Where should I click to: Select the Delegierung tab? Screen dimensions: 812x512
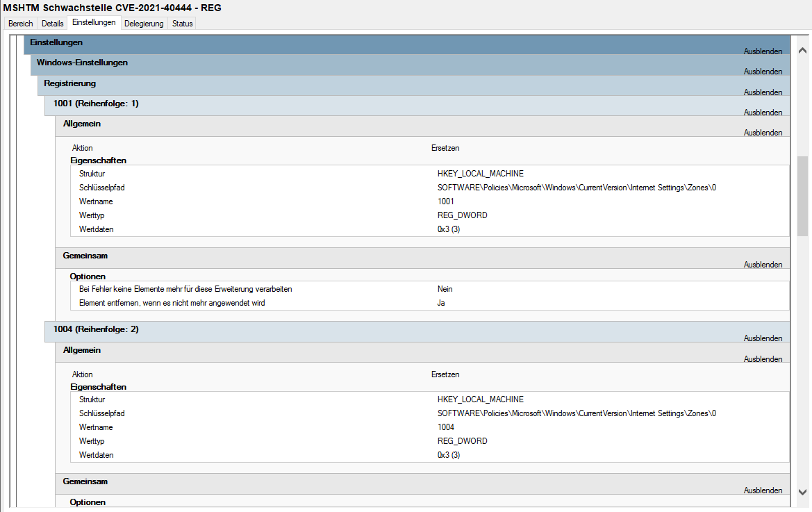pyautogui.click(x=144, y=24)
